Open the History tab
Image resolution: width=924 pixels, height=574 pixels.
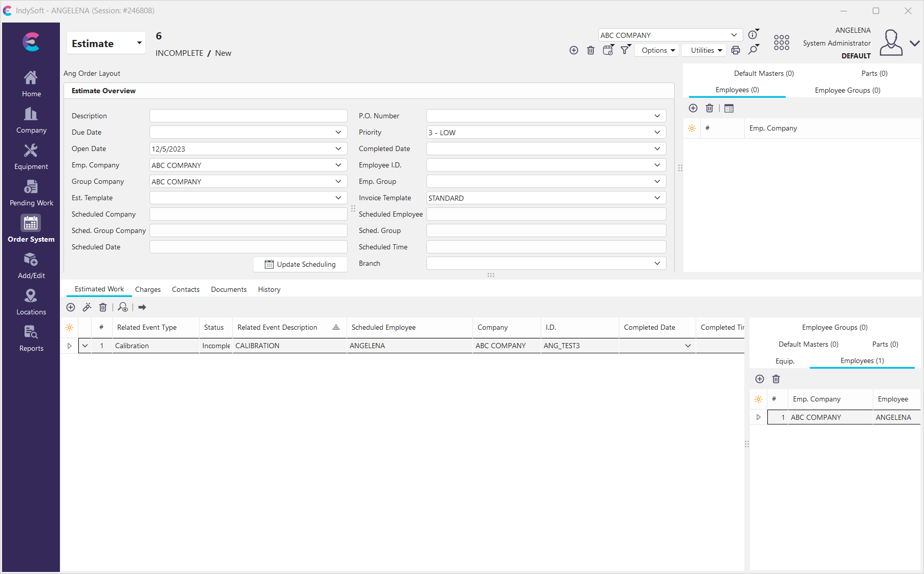pos(269,290)
